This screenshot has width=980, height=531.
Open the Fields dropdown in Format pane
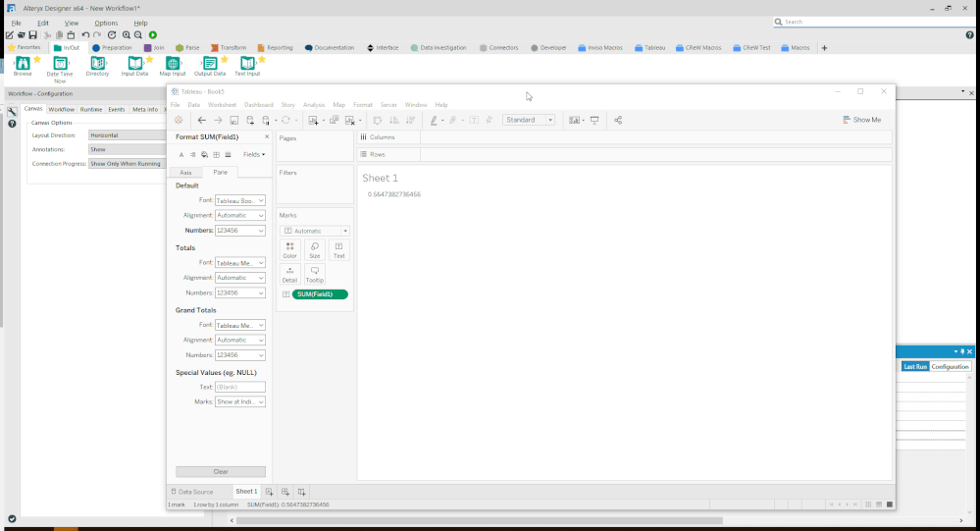[x=254, y=154]
